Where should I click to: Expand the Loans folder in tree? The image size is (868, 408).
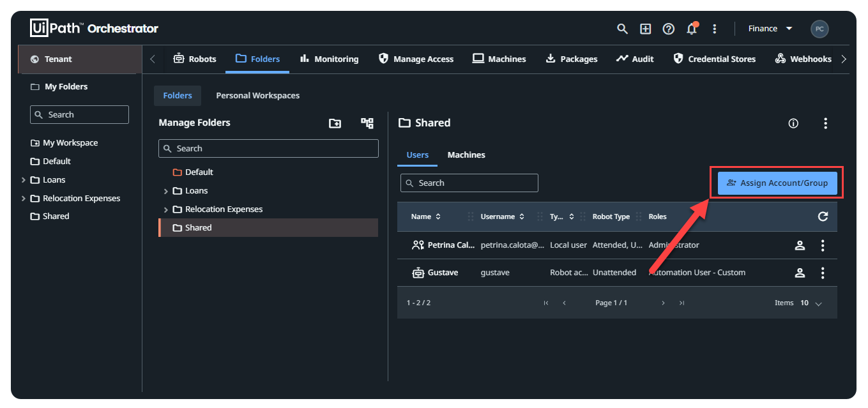165,190
